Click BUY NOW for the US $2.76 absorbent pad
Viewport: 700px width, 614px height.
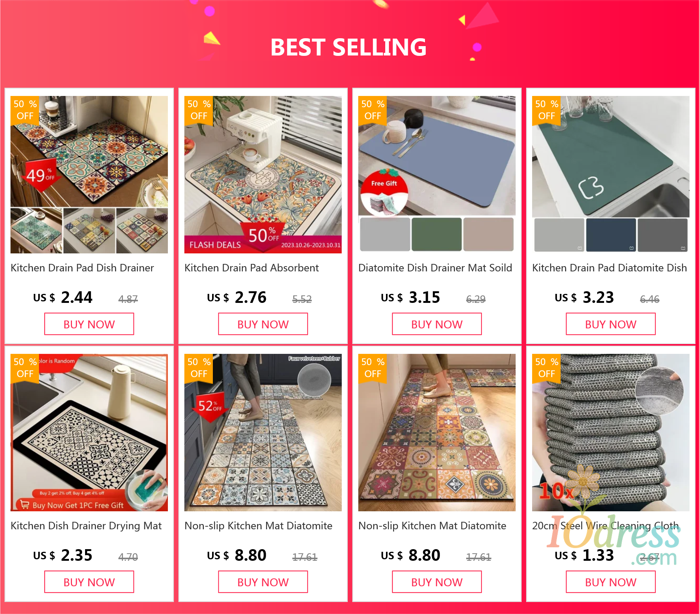tap(263, 324)
